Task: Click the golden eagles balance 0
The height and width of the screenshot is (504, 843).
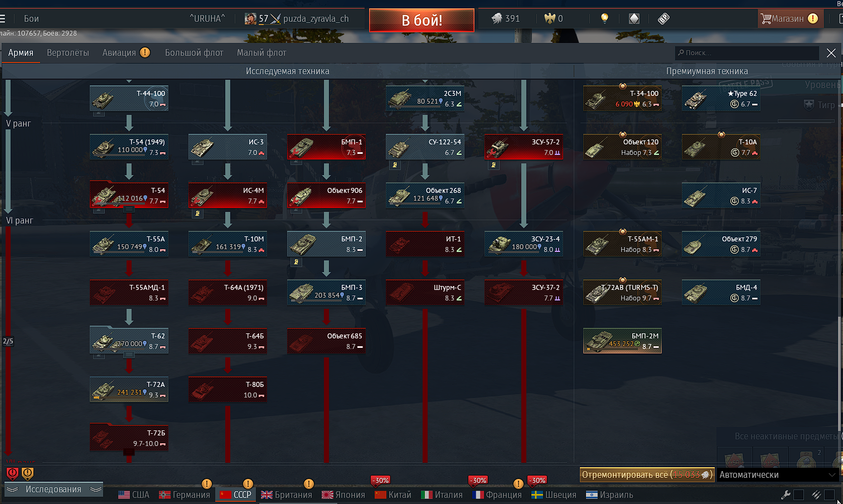Action: 554,18
